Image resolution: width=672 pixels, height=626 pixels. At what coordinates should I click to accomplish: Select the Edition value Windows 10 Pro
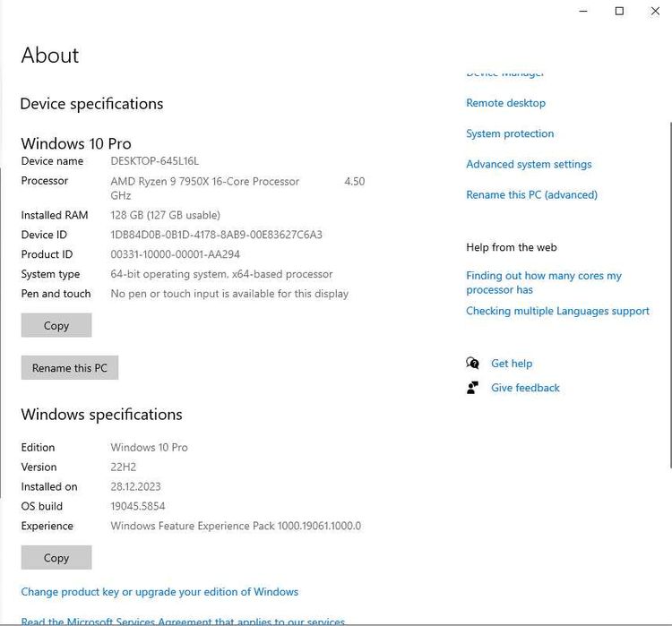(x=149, y=447)
